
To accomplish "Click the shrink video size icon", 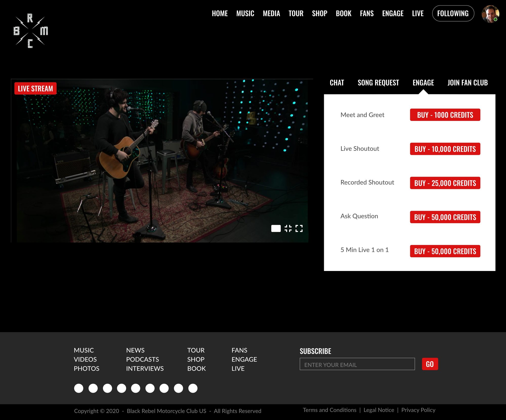I will [x=288, y=228].
